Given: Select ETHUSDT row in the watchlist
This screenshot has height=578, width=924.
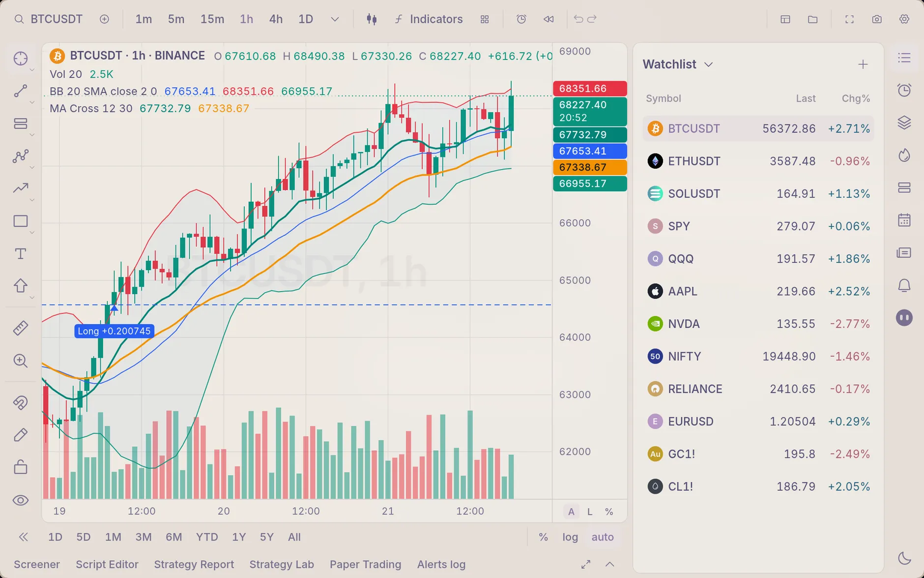Looking at the screenshot, I should (x=758, y=161).
